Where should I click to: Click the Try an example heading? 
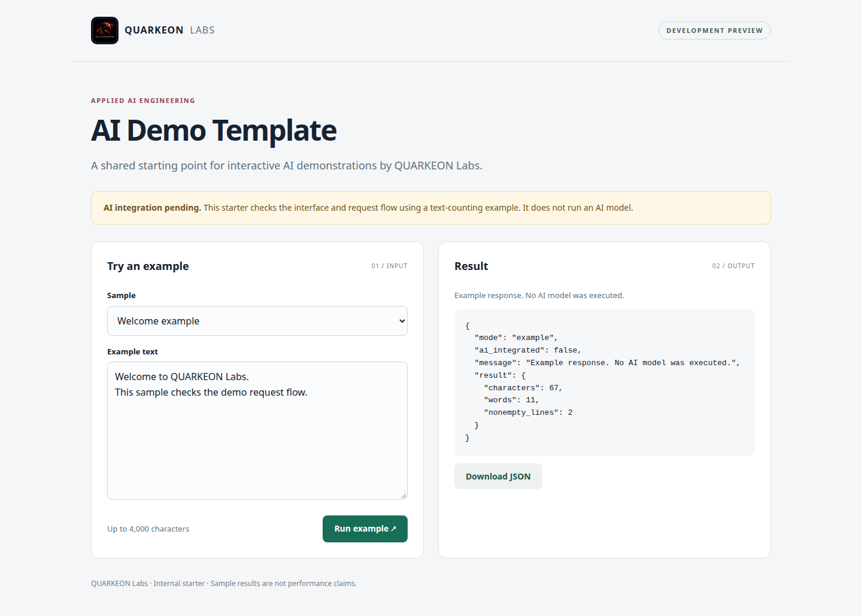coord(148,266)
